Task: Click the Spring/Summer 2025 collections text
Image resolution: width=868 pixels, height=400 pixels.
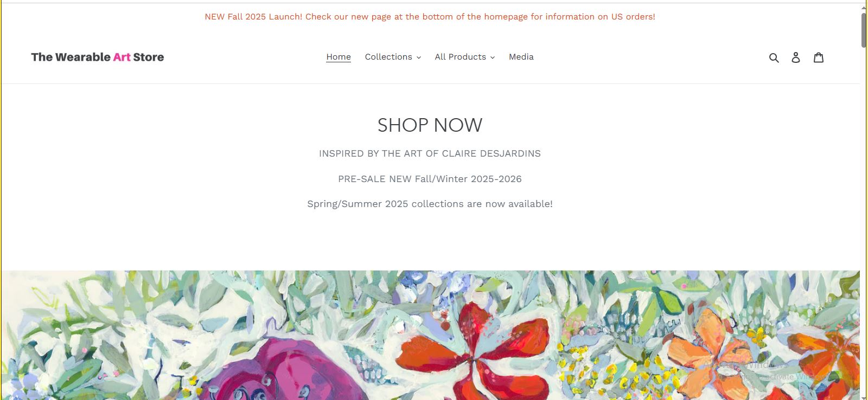Action: coord(430,204)
